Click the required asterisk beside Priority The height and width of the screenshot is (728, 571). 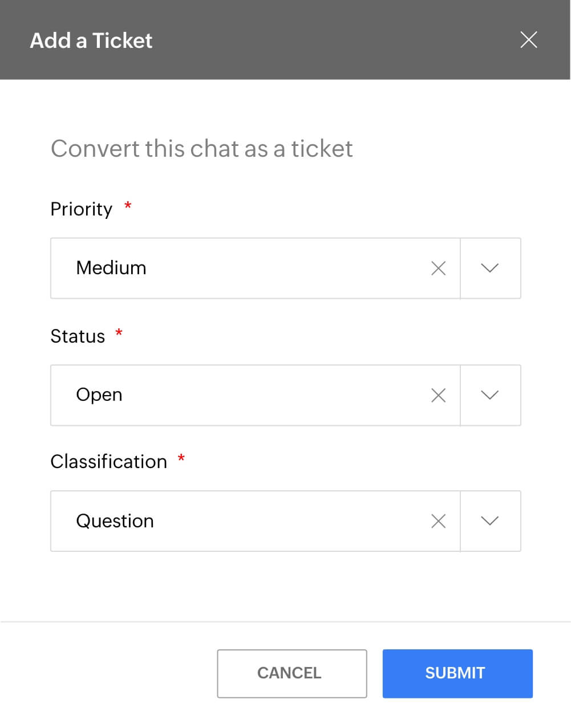pyautogui.click(x=128, y=207)
